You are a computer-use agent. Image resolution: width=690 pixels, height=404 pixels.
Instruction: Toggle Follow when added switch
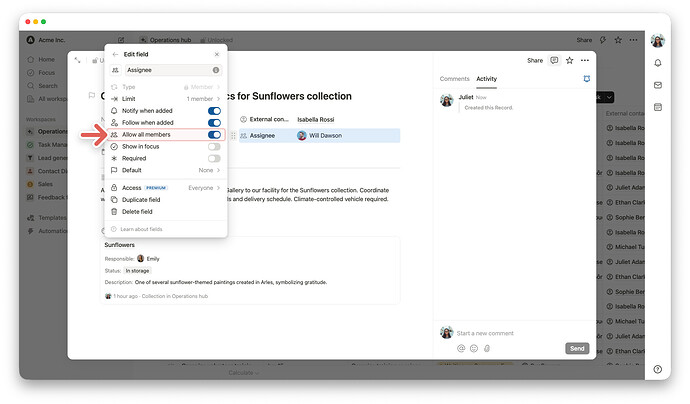pyautogui.click(x=214, y=123)
